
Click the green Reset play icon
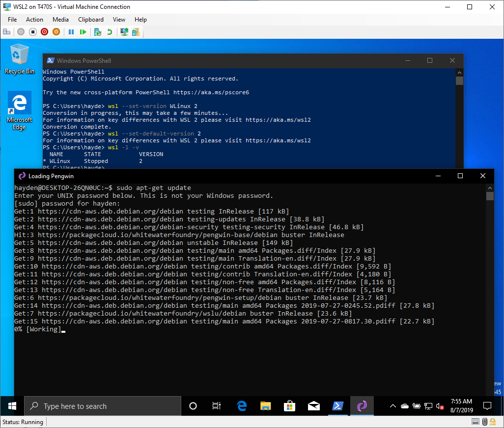click(83, 32)
